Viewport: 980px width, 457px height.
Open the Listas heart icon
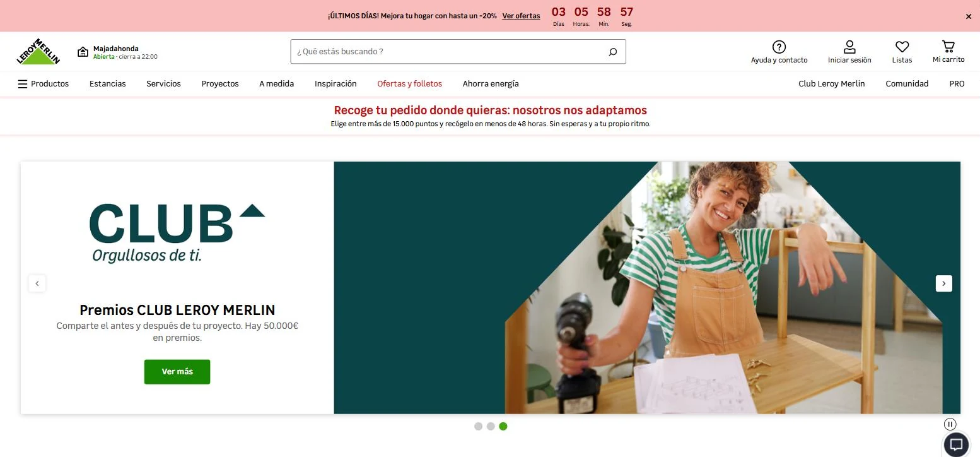pos(902,47)
